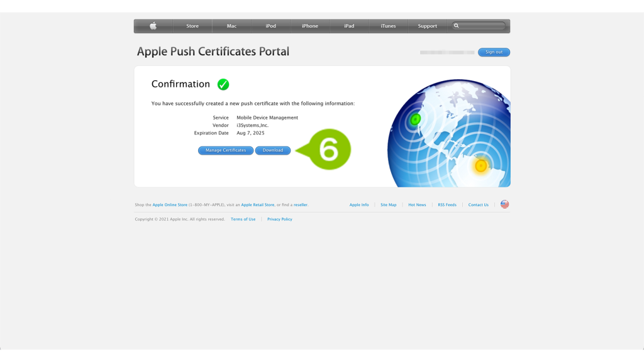Click the Contact Us link
This screenshot has width=644, height=362.
click(479, 205)
